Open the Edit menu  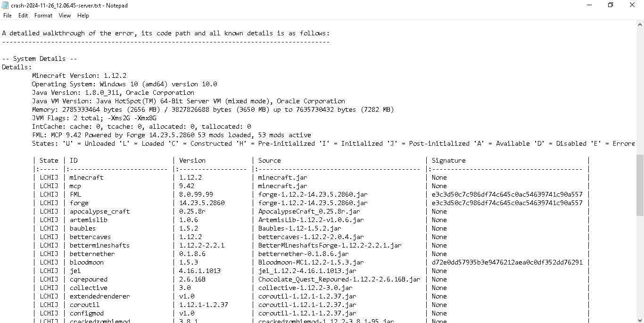23,16
